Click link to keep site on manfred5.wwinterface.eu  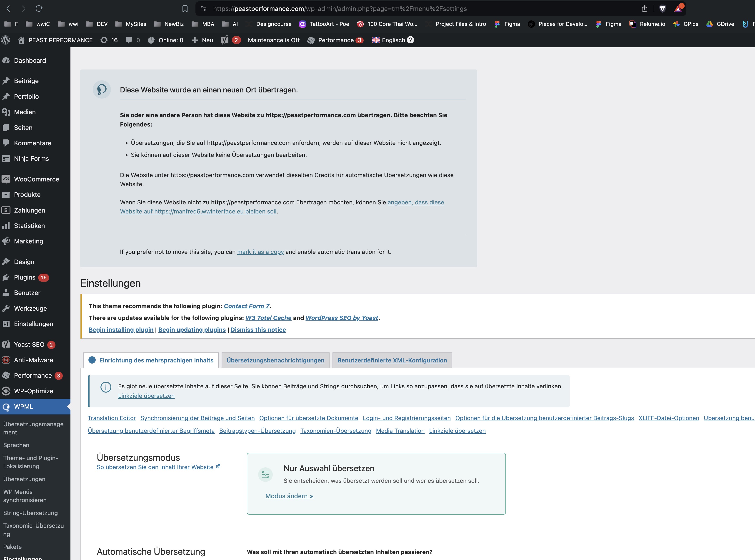282,207
